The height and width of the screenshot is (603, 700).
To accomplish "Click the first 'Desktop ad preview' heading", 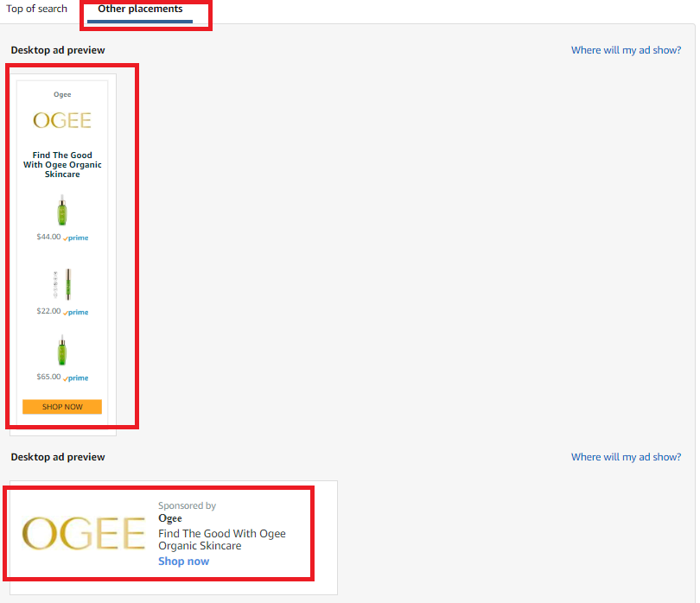I will tap(58, 50).
